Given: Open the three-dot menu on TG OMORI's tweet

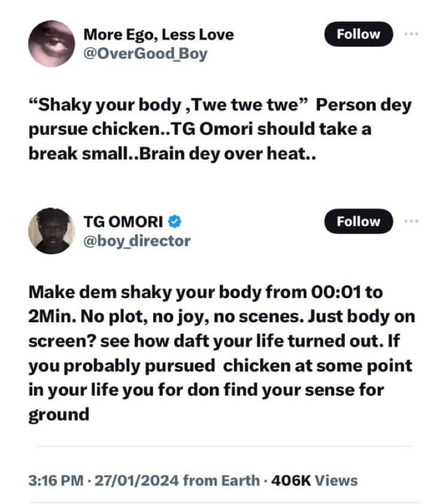Looking at the screenshot, I should pos(411,221).
